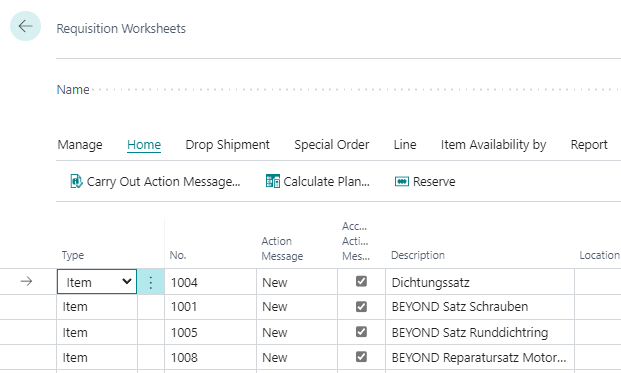Click the Action Message column header
Screen dimensions: 621x373
pos(282,248)
